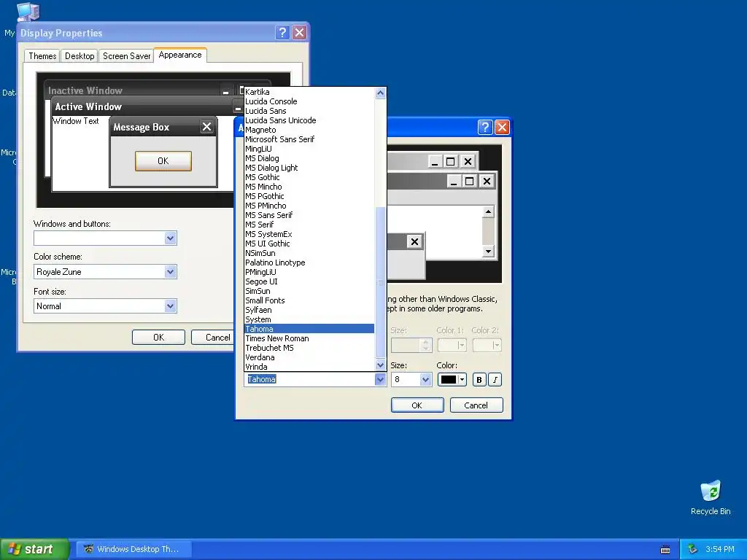
Task: Select System font in list
Action: [x=309, y=319]
